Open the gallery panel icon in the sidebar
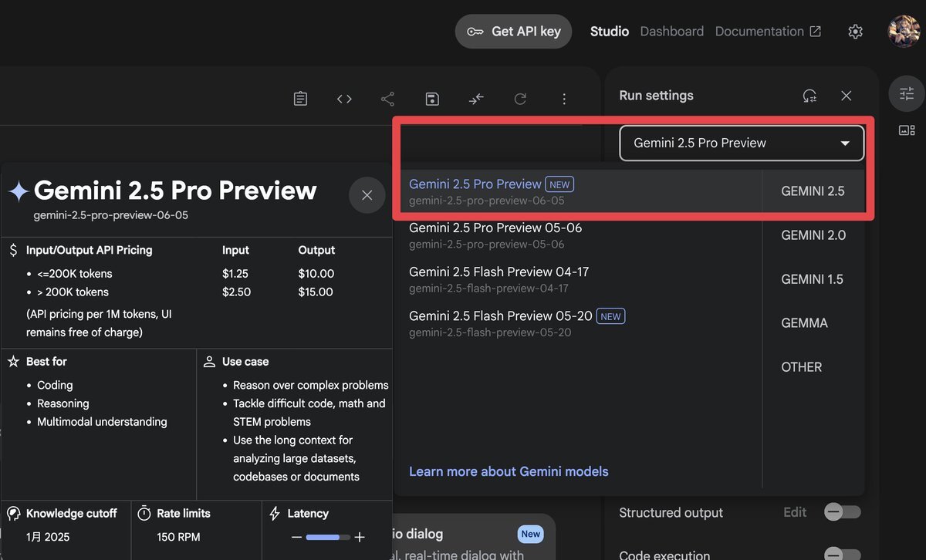 [x=907, y=130]
